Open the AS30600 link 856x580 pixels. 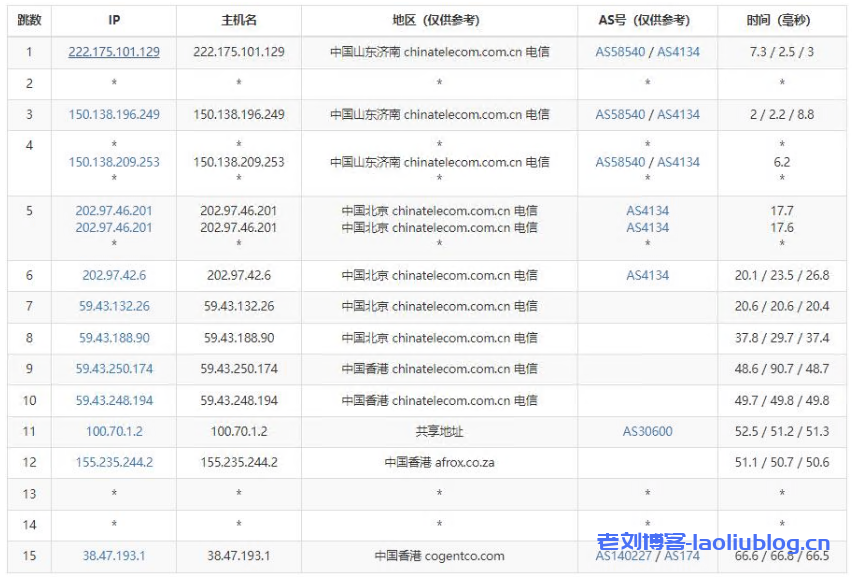click(x=647, y=432)
